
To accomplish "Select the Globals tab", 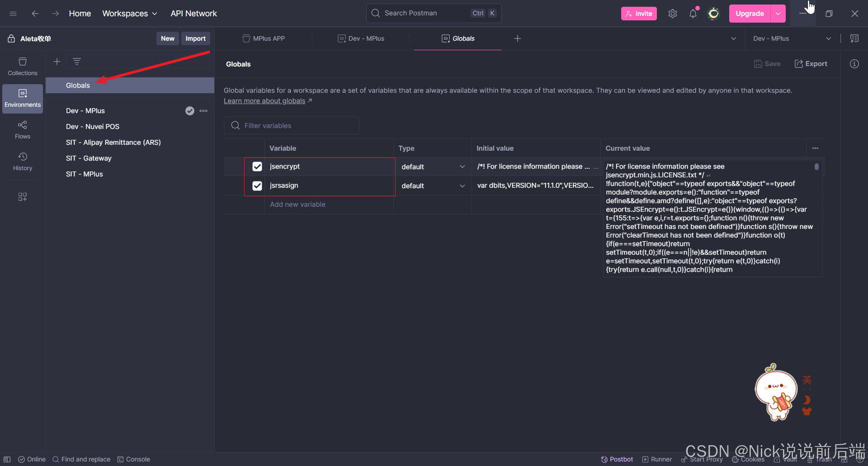I will click(x=458, y=38).
